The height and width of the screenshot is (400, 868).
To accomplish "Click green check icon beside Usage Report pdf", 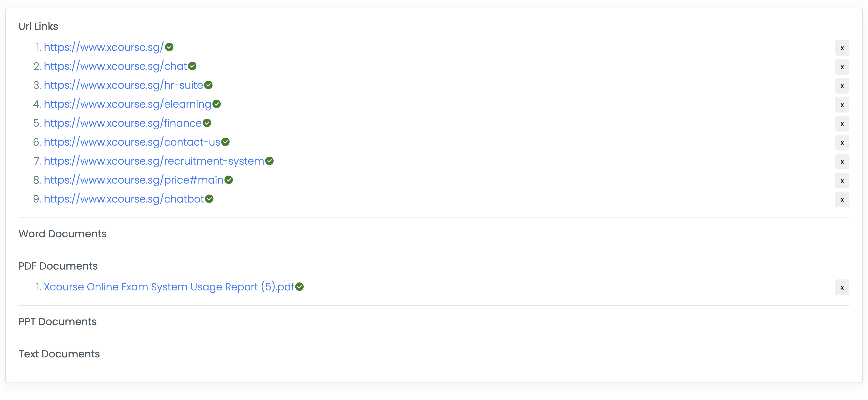I will pyautogui.click(x=300, y=287).
